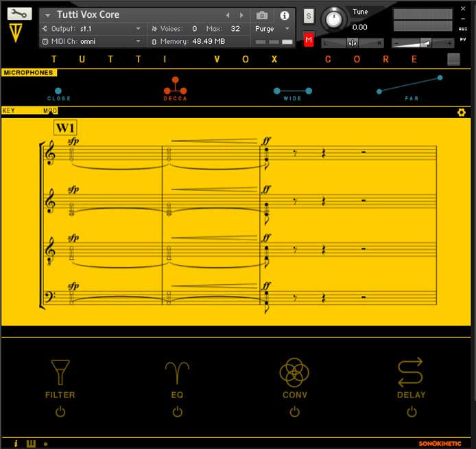
Task: Toggle the EQ power button
Action: (x=177, y=412)
